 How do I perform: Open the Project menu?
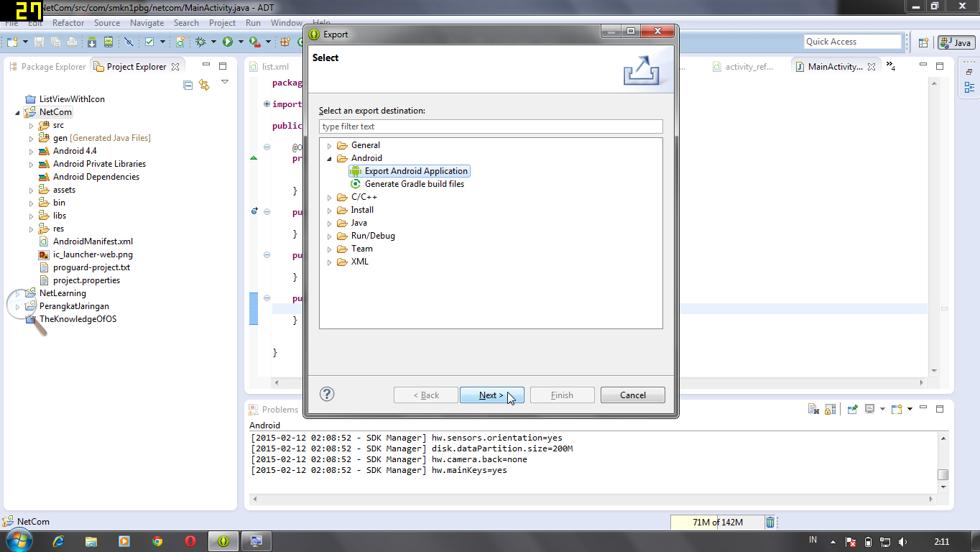pyautogui.click(x=222, y=23)
